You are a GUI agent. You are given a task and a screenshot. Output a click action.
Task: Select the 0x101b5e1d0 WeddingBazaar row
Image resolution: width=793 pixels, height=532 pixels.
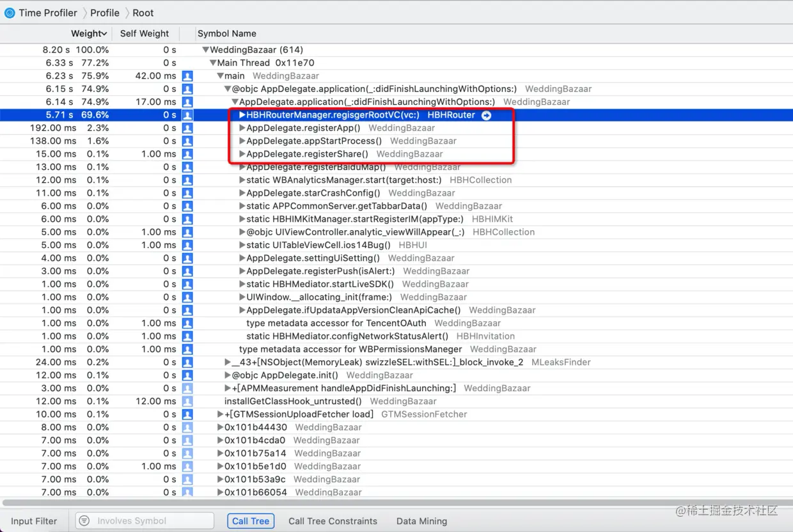(x=396, y=466)
